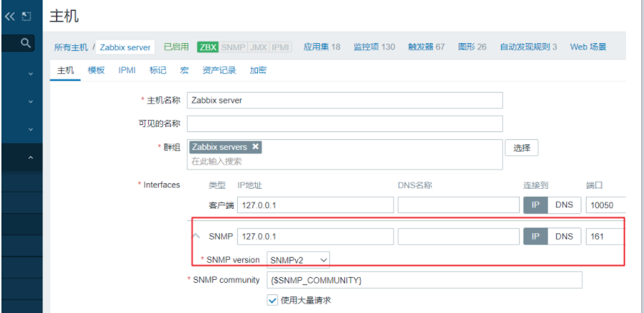The image size is (644, 313).
Task: Click the SNMP availability badge
Action: pyautogui.click(x=233, y=47)
